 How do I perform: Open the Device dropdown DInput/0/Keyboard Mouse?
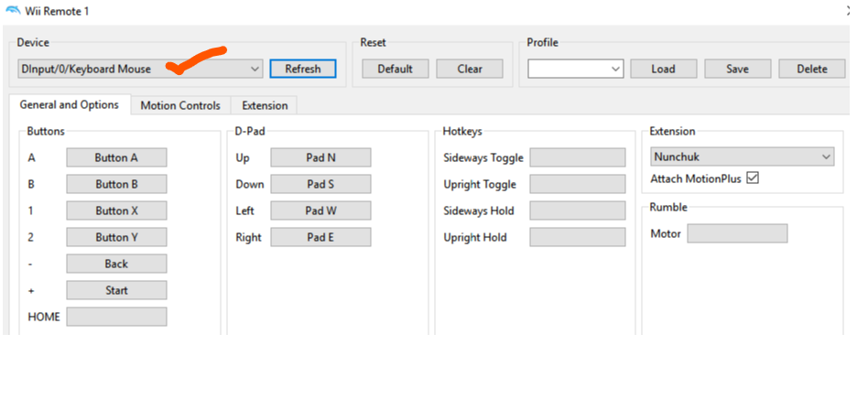[140, 69]
